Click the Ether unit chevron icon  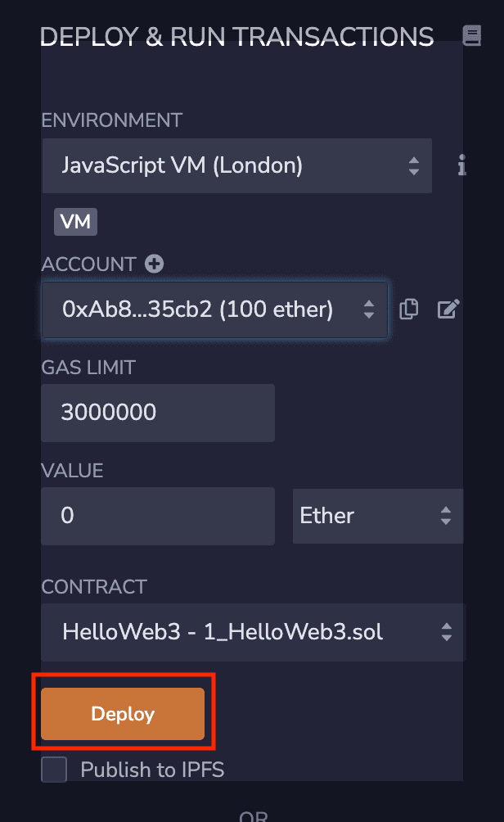(446, 516)
